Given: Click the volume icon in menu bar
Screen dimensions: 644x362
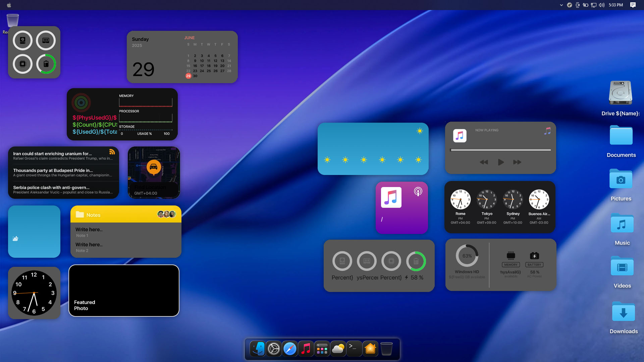Looking at the screenshot, I should tap(601, 5).
